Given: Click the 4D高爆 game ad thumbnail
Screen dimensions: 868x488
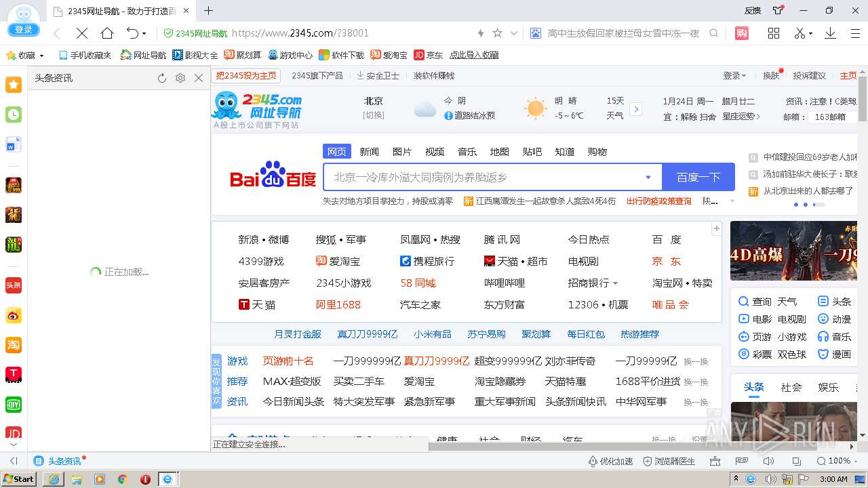Looking at the screenshot, I should [793, 251].
